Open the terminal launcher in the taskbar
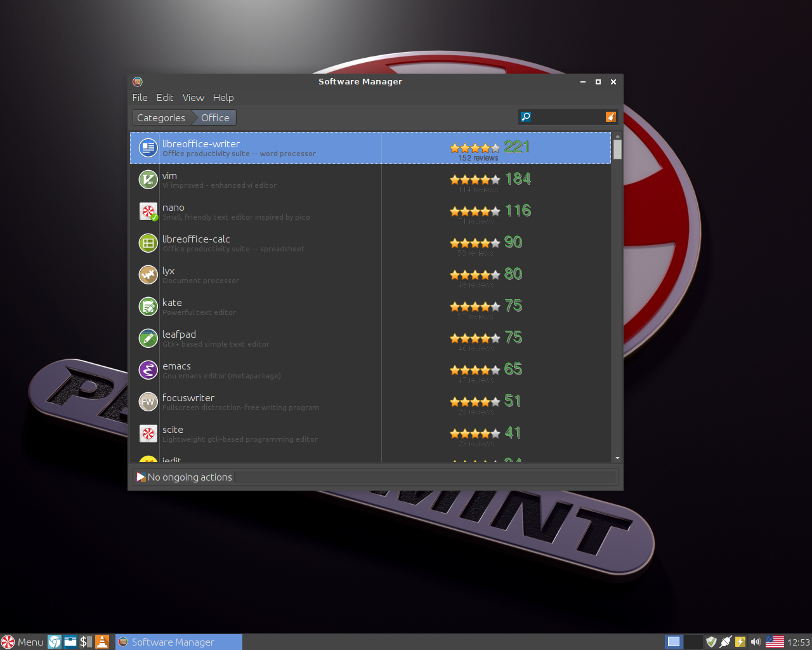 tap(86, 642)
